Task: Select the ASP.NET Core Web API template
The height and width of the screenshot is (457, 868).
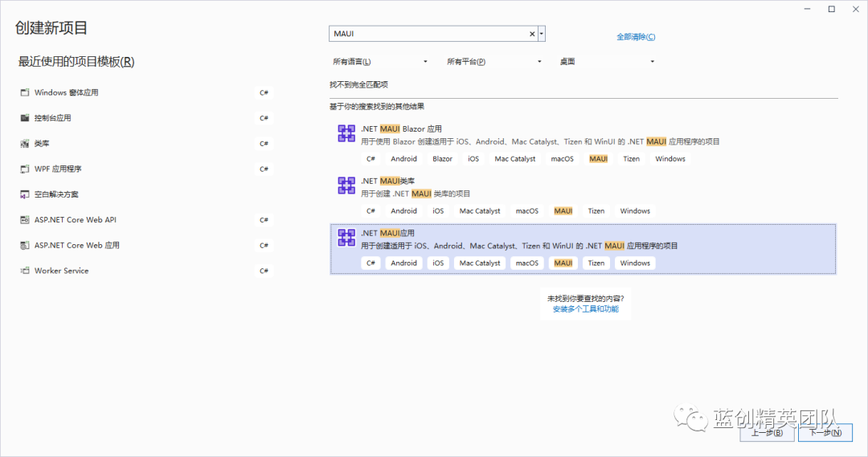Action: (x=146, y=219)
